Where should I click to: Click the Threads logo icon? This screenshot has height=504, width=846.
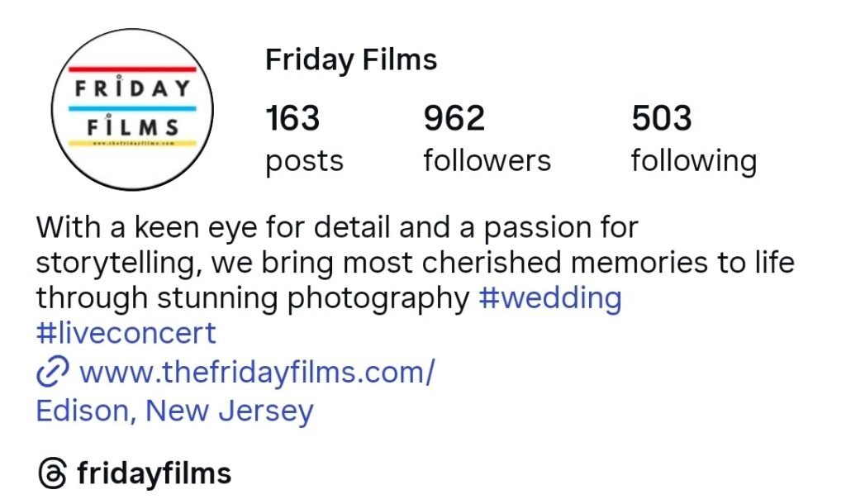tap(52, 473)
